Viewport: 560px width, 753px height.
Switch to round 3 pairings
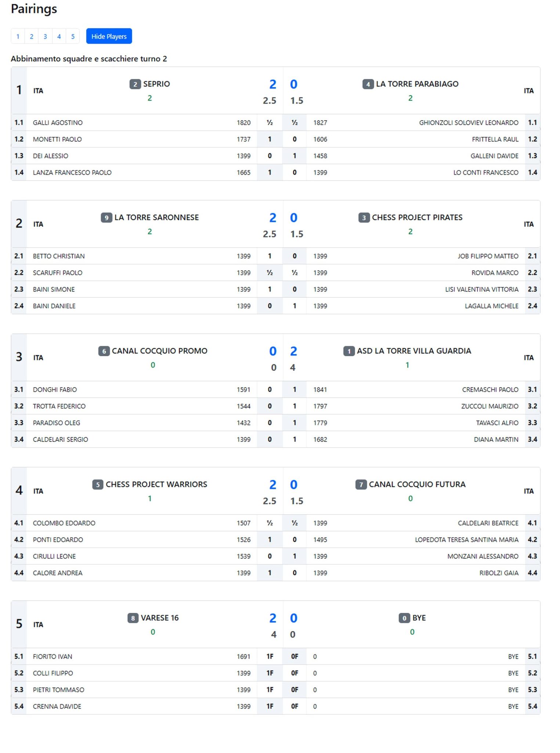45,36
